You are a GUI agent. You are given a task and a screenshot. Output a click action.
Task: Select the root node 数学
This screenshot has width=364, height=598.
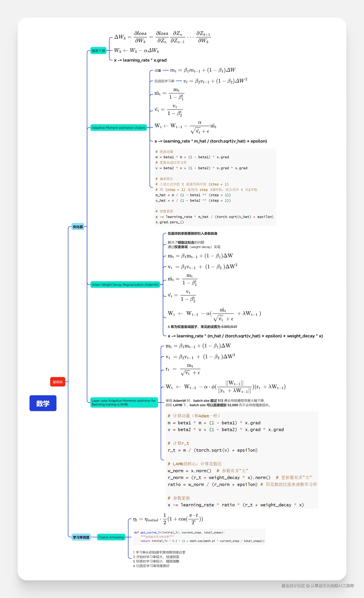pyautogui.click(x=43, y=403)
